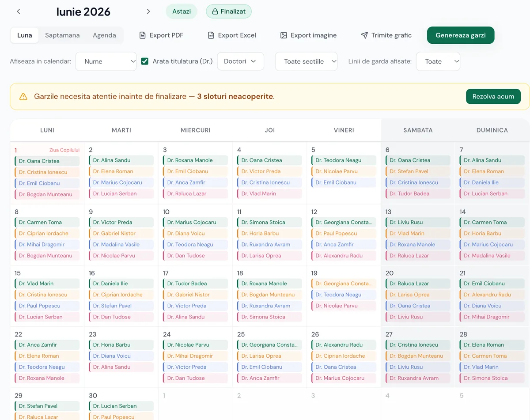530x420 pixels.
Task: Click the image export icon
Action: [284, 35]
